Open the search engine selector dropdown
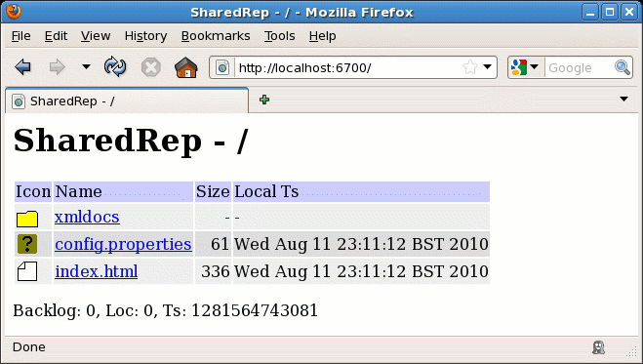 [x=525, y=66]
